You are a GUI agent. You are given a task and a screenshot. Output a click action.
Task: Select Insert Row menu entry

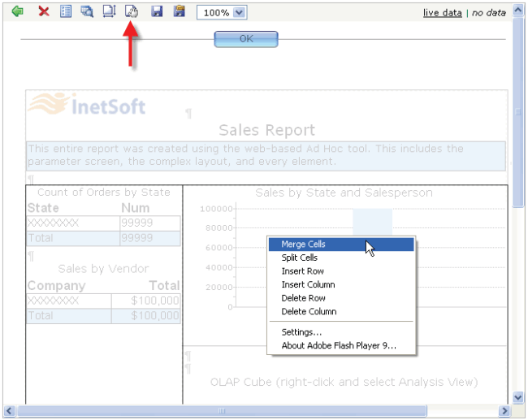[x=341, y=271]
